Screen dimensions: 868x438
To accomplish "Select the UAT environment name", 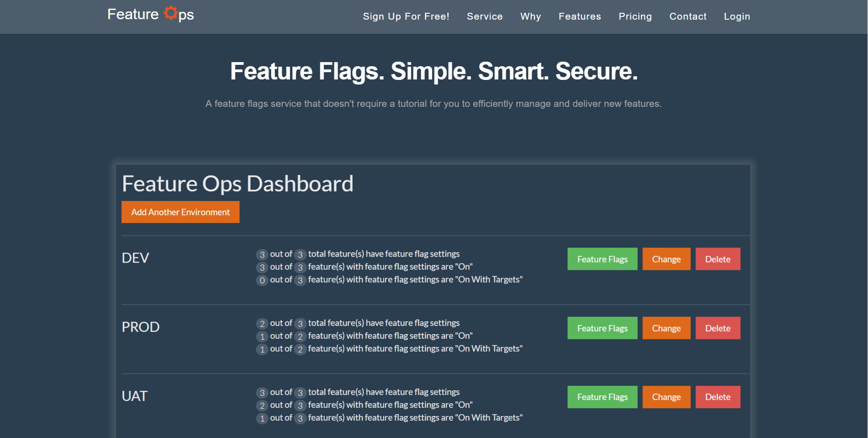I will [x=135, y=396].
